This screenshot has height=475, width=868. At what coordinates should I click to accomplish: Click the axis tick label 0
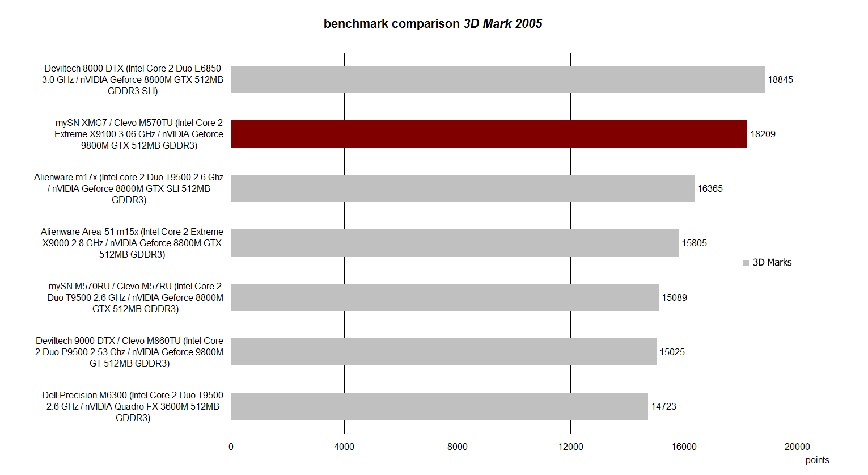click(x=231, y=447)
